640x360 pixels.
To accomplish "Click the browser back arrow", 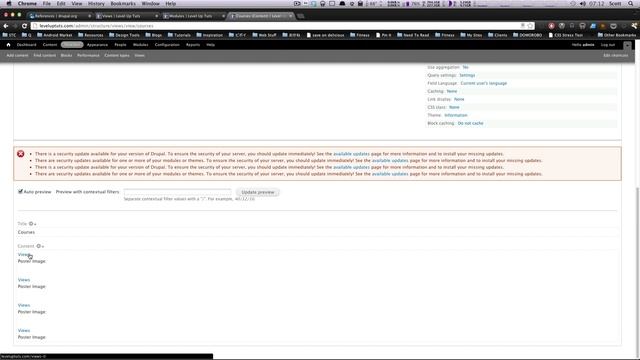I will coord(6,26).
